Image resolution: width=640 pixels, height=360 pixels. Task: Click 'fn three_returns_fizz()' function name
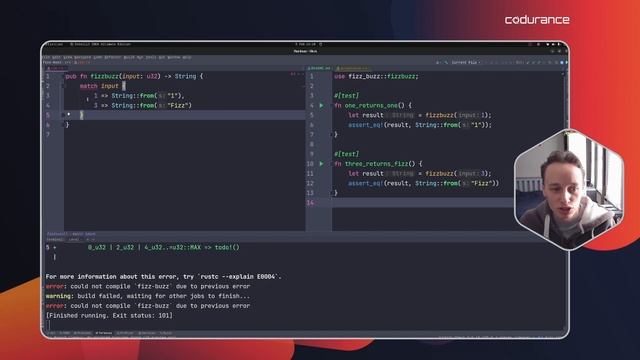(x=376, y=164)
